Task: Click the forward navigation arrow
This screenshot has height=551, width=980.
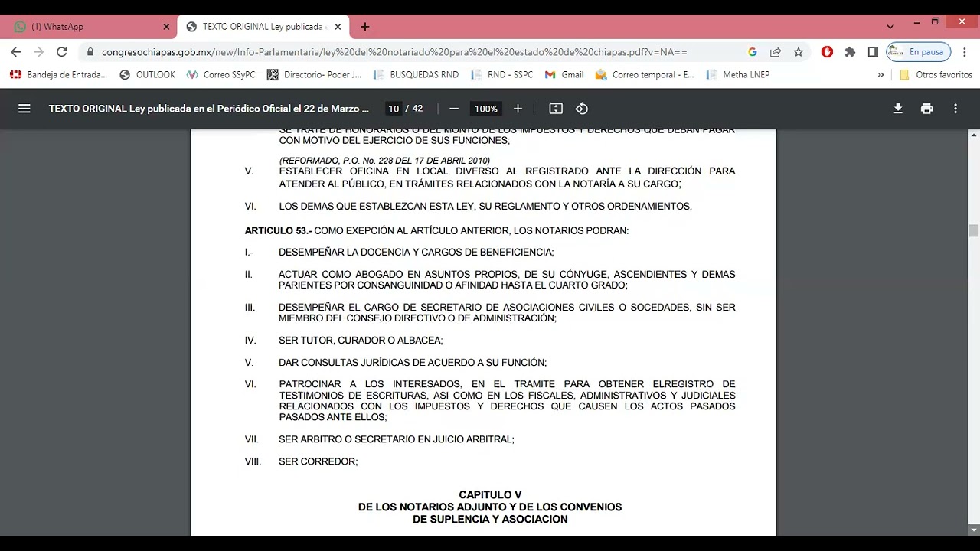Action: tap(39, 52)
